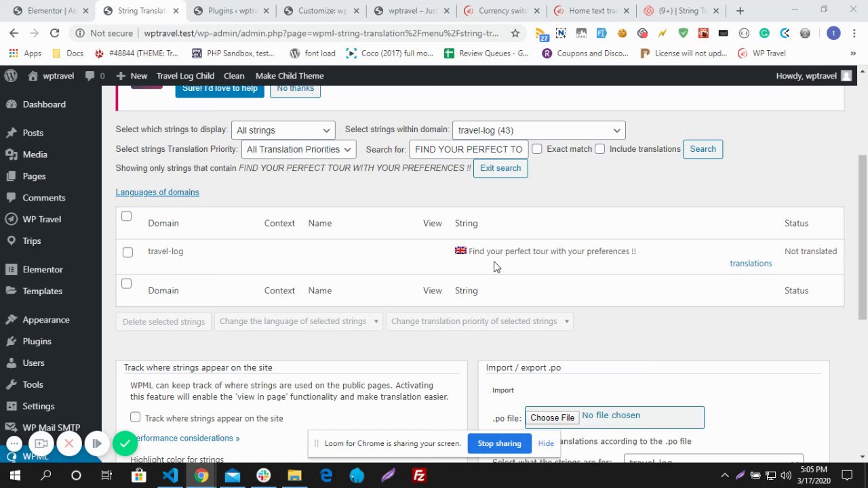Click the browser back arrow
868x488 pixels.
pyautogui.click(x=14, y=33)
